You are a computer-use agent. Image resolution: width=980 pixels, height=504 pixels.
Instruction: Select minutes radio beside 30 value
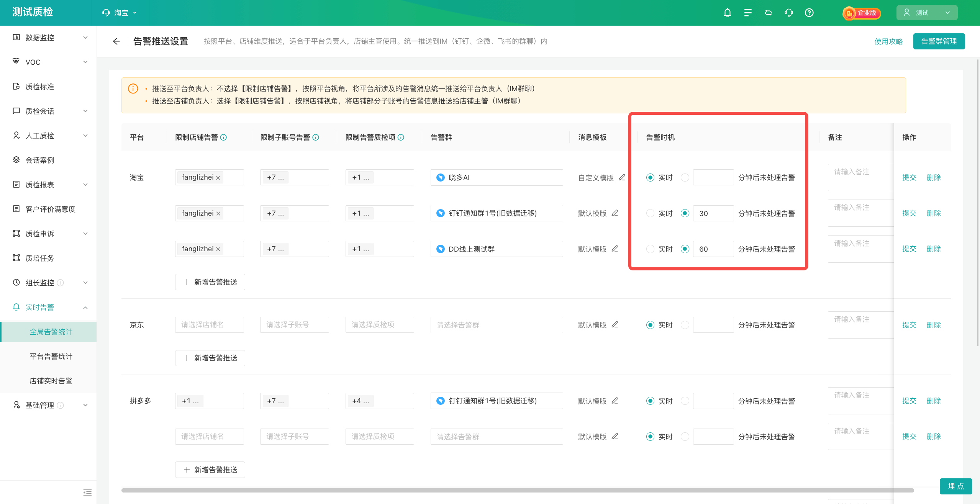coord(685,213)
